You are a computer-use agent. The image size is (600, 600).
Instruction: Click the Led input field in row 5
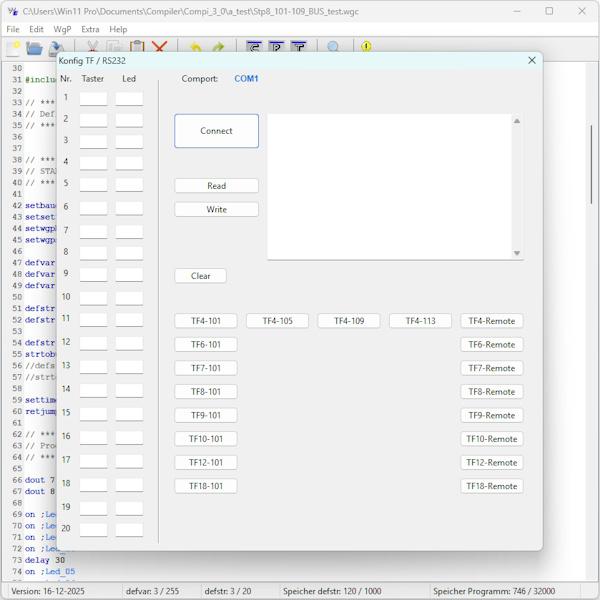pos(129,185)
